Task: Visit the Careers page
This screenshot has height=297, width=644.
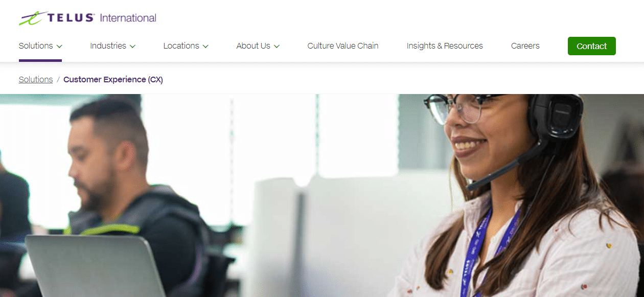Action: 525,45
